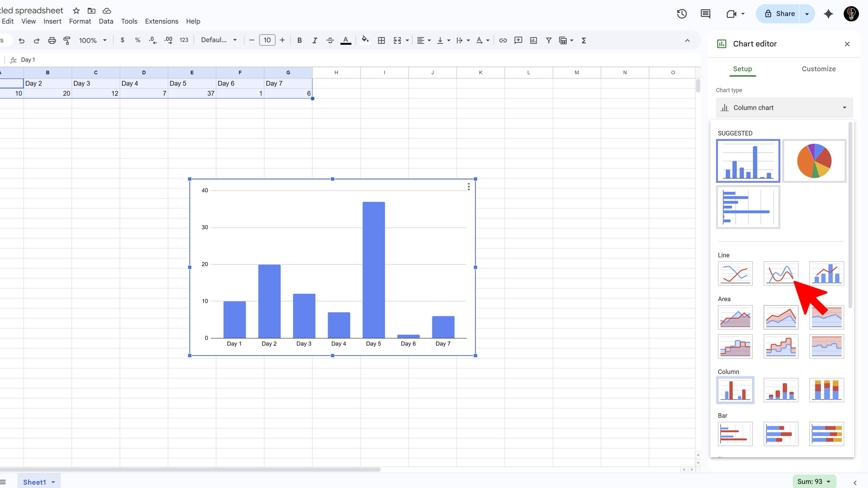868x488 pixels.
Task: Open the Sum: 93 dropdown in status bar
Action: tap(814, 481)
